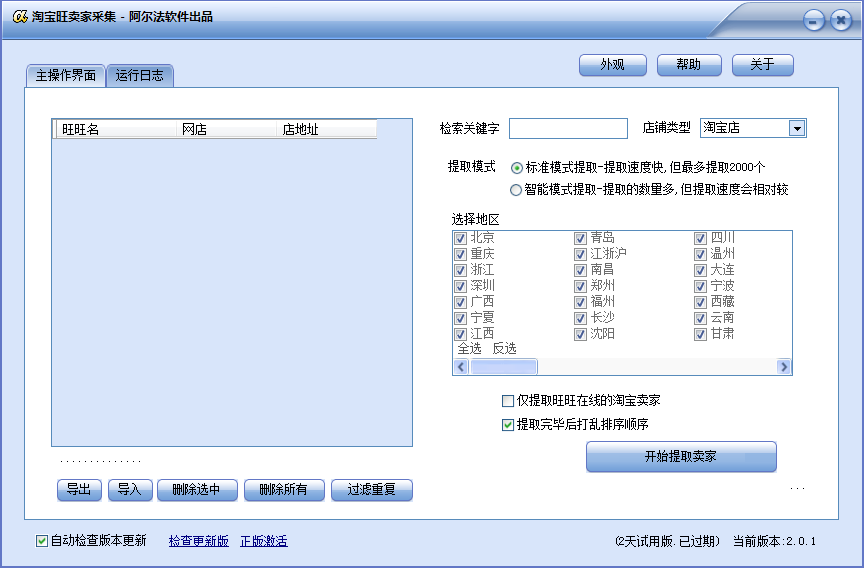Screen dimensions: 864x568
Task: Open the 正版激活 link
Action: click(264, 542)
